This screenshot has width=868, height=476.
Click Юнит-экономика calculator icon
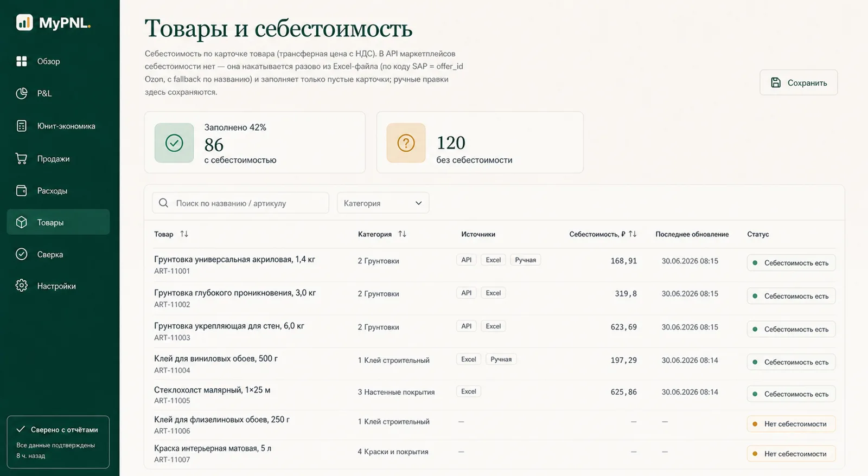(x=22, y=126)
